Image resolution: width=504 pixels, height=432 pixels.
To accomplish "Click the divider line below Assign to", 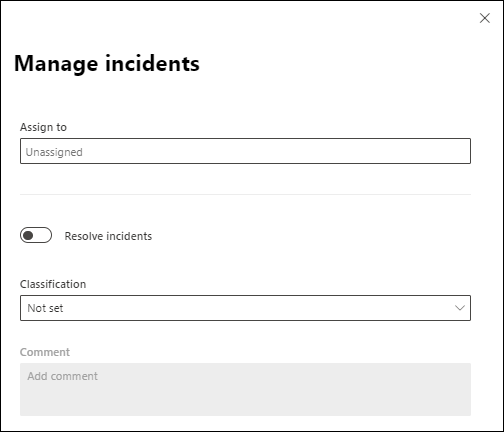I will (245, 194).
